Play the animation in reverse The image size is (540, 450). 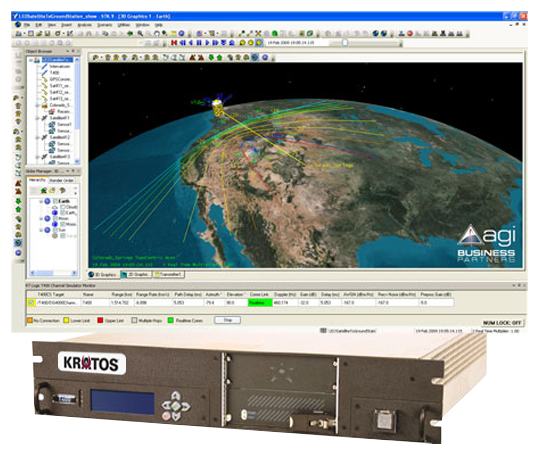click(191, 43)
